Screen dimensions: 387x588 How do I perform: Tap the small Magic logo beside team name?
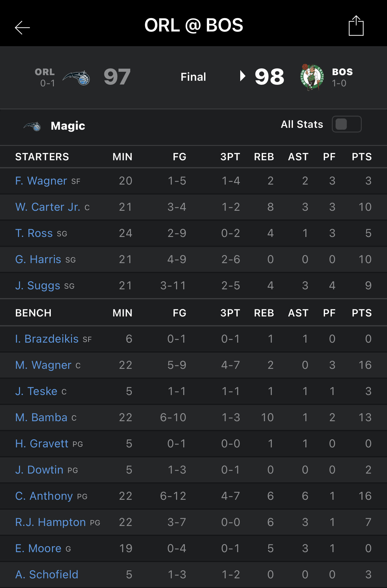pyautogui.click(x=32, y=126)
